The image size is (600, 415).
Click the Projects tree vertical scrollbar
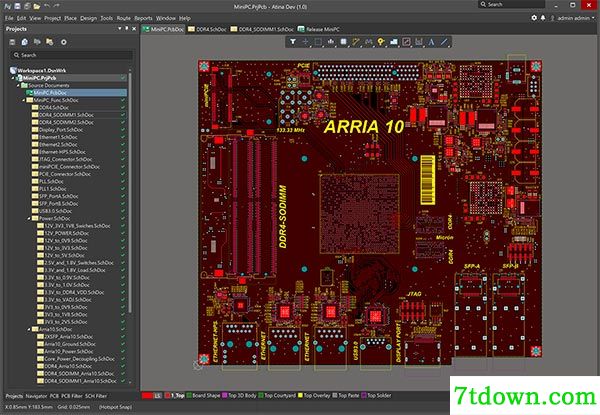coord(130,191)
